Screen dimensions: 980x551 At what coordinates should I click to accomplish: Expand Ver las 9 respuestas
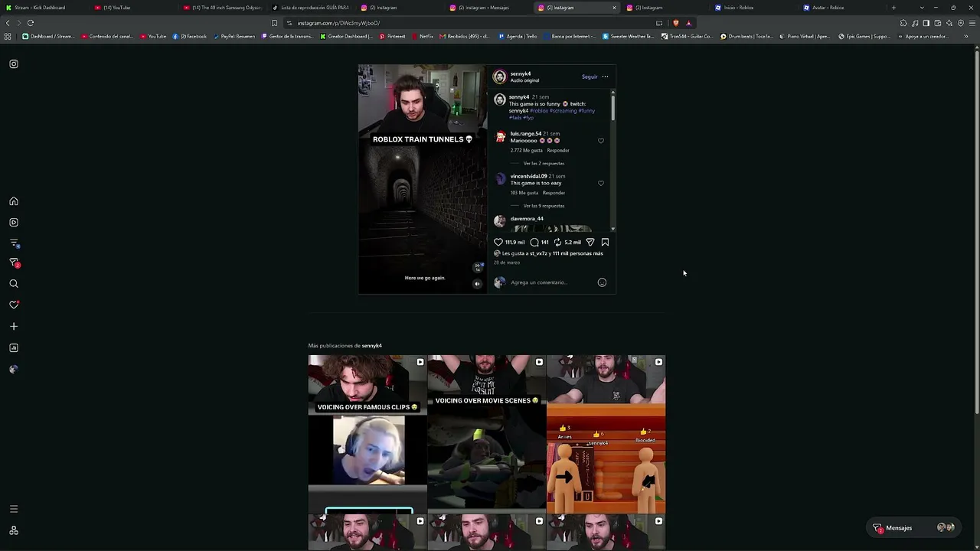[x=544, y=206]
